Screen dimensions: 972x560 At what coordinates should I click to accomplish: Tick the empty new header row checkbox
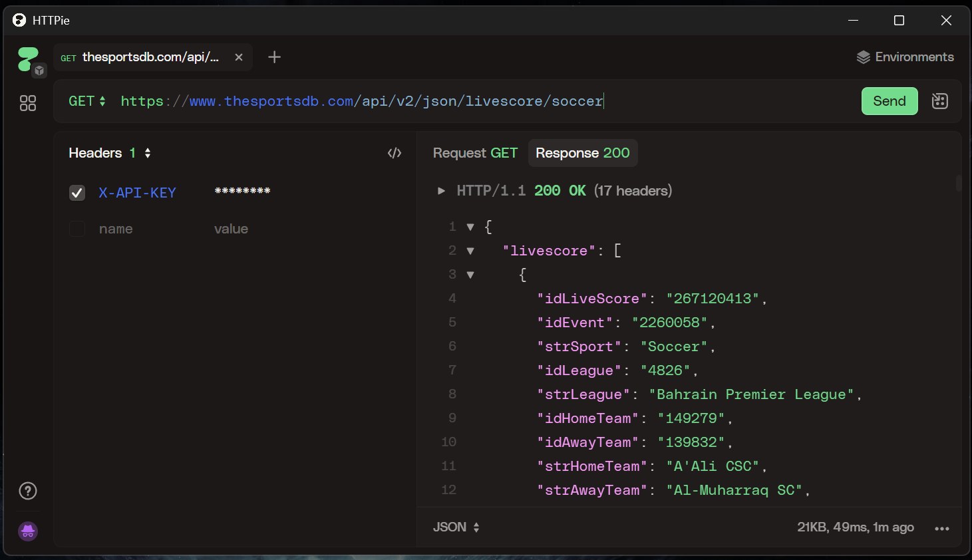pos(77,229)
